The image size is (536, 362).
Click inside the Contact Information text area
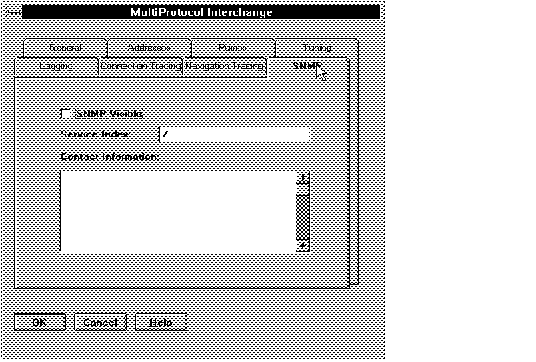click(178, 212)
